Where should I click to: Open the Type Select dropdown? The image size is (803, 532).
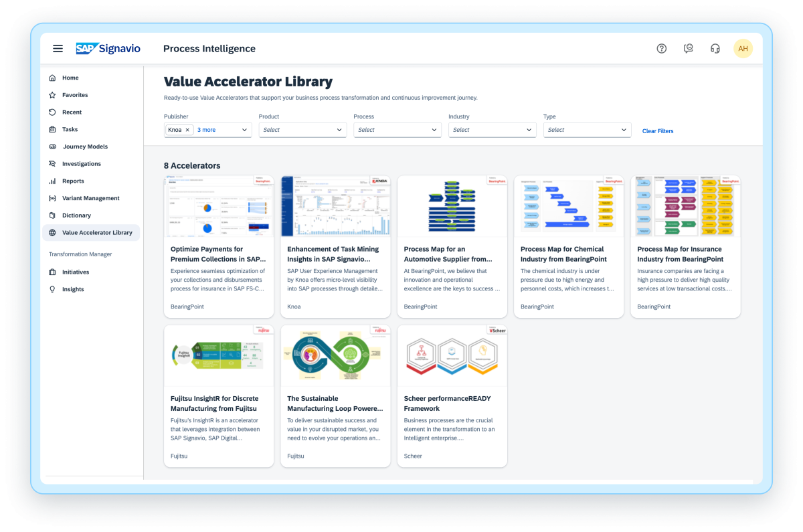click(587, 129)
